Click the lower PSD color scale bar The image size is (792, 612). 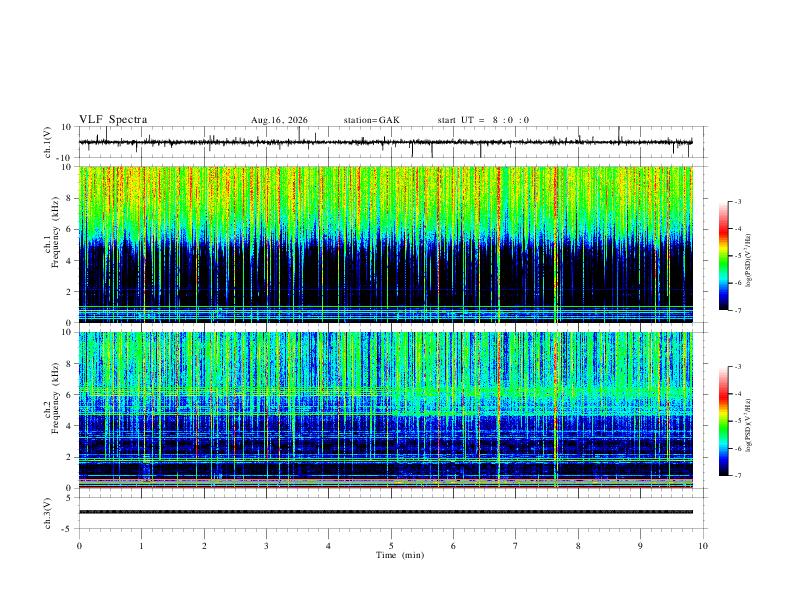723,421
